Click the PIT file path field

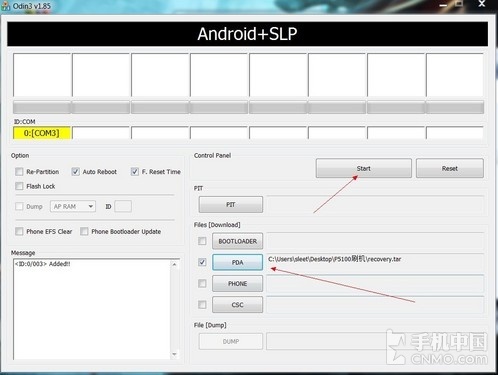click(375, 204)
